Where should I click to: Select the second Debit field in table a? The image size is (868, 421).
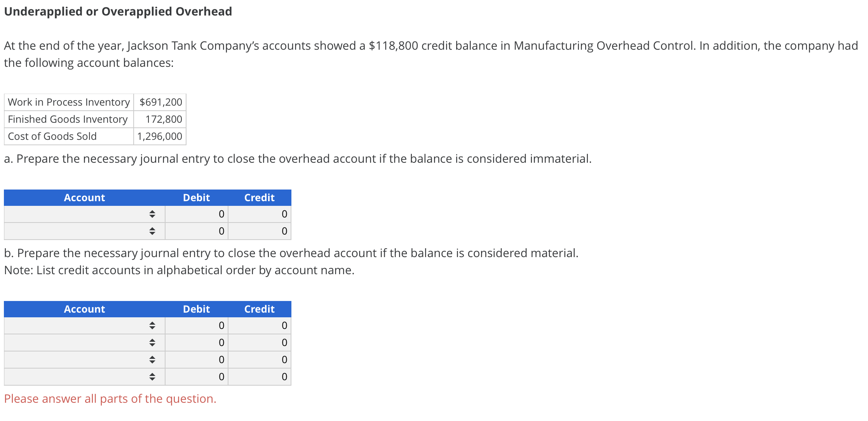[x=196, y=231]
